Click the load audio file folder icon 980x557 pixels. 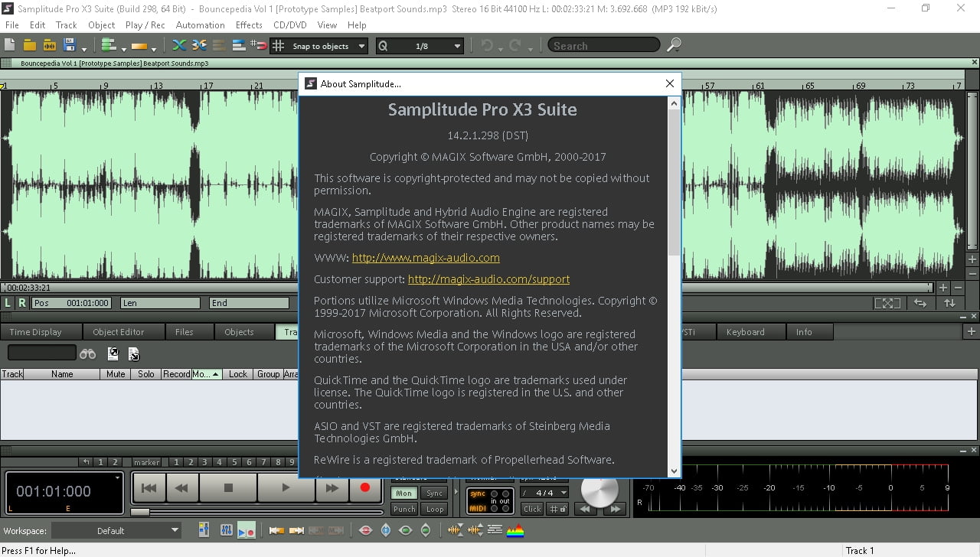pyautogui.click(x=49, y=46)
